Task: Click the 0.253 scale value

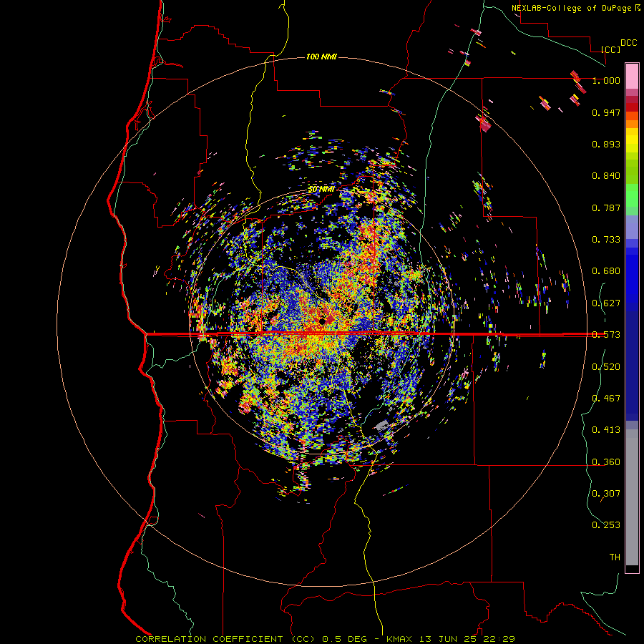Action: click(606, 525)
